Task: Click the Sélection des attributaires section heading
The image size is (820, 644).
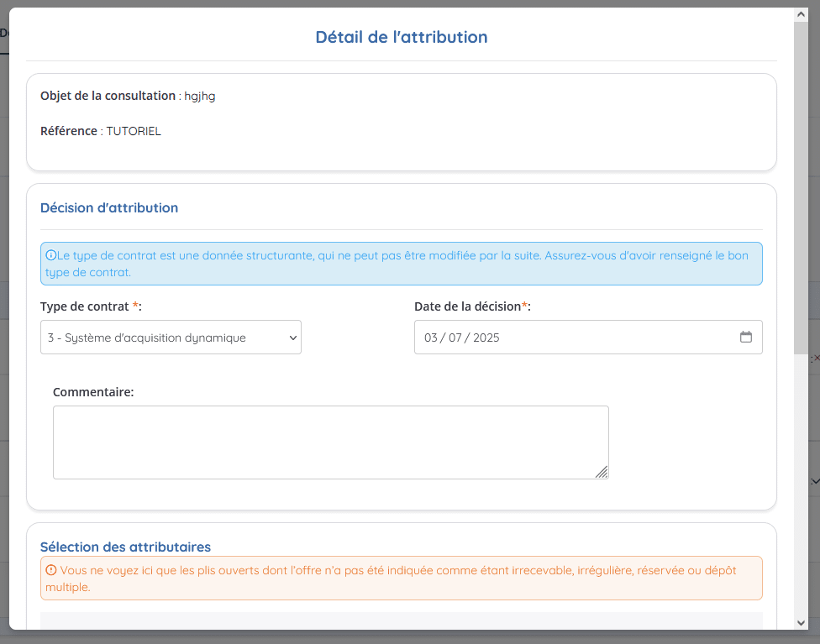Action: pyautogui.click(x=125, y=547)
